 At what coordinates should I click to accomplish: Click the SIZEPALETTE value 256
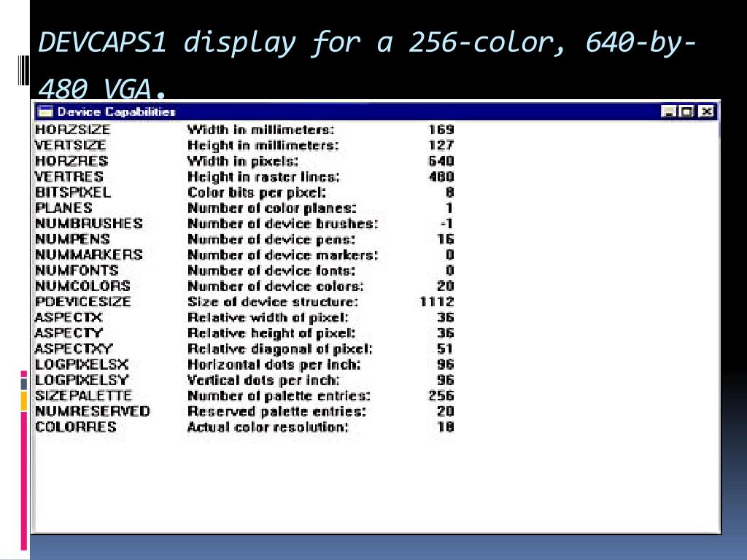pos(441,396)
